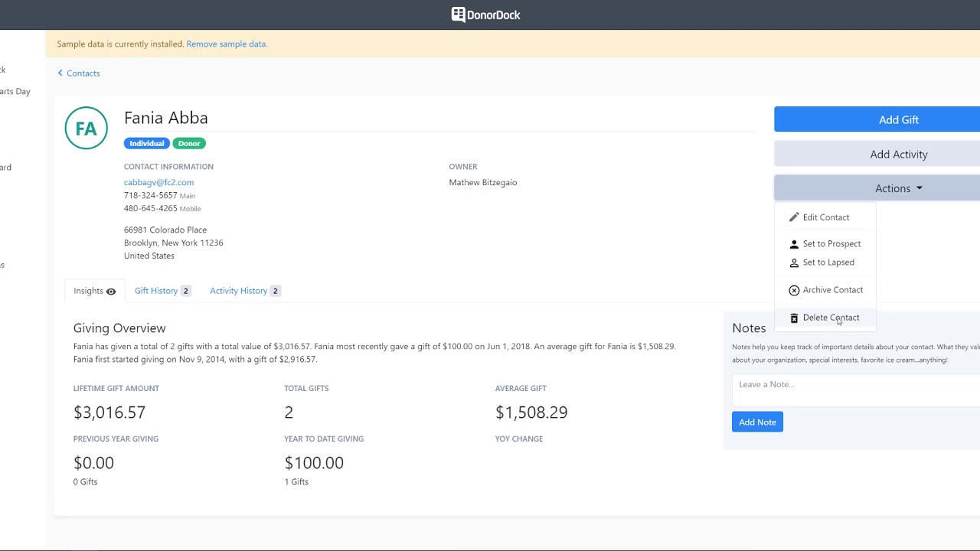
Task: Click Remove sample data link
Action: (x=227, y=44)
